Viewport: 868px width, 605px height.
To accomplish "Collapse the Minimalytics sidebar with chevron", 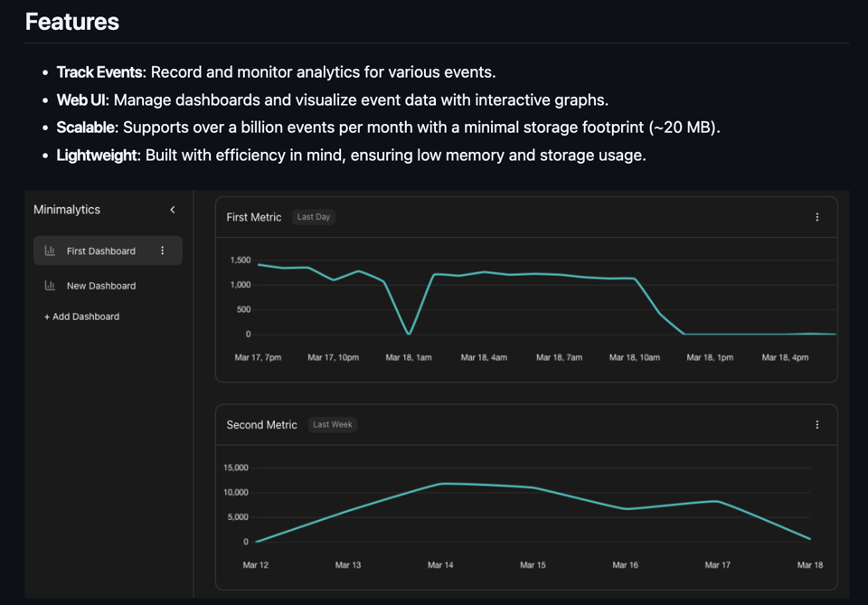I will [x=173, y=210].
